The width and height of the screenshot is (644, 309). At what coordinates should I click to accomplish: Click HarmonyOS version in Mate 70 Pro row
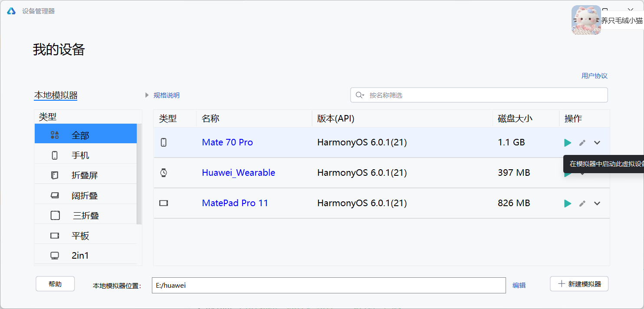coord(362,142)
